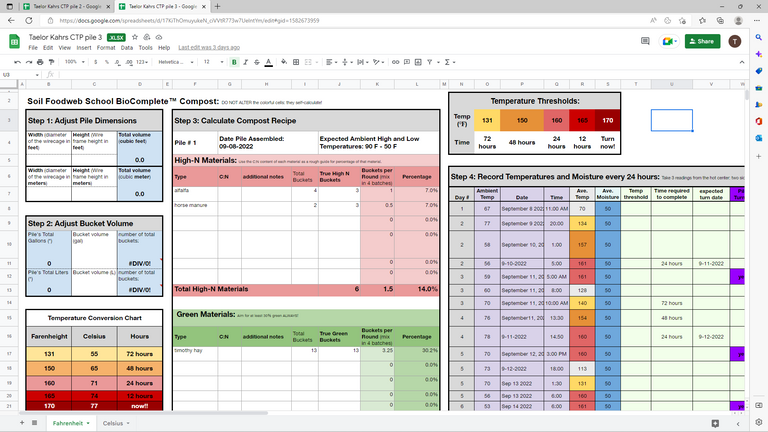Screen dimensions: 768x432
Task: Click the Sheets home logo icon
Action: tap(14, 41)
